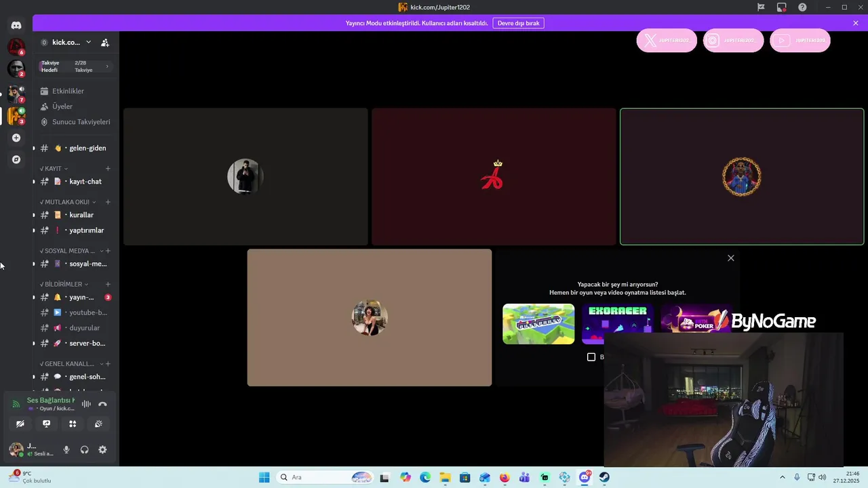Open Sunucu Takviyeleri in the sidebar
The image size is (868, 488).
(x=75, y=122)
